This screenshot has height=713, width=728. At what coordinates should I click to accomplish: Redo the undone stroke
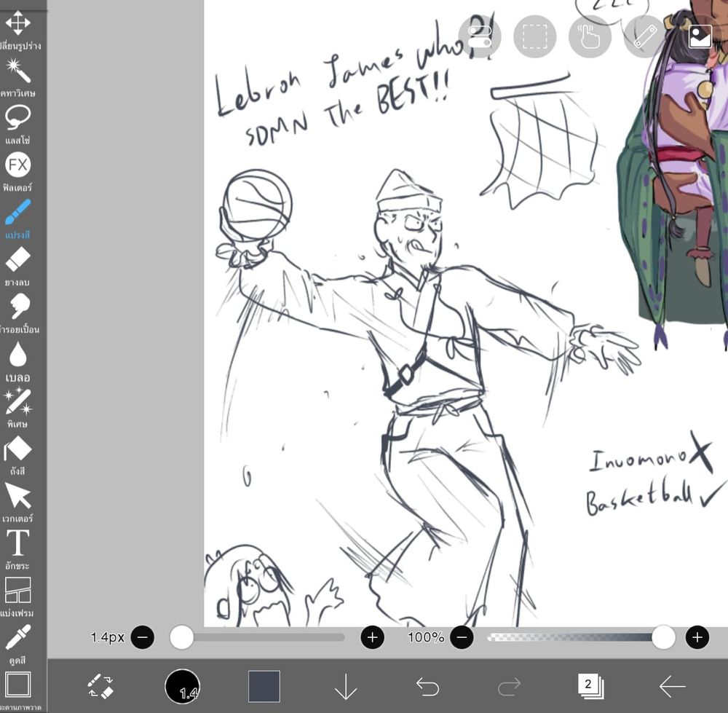pos(509,686)
